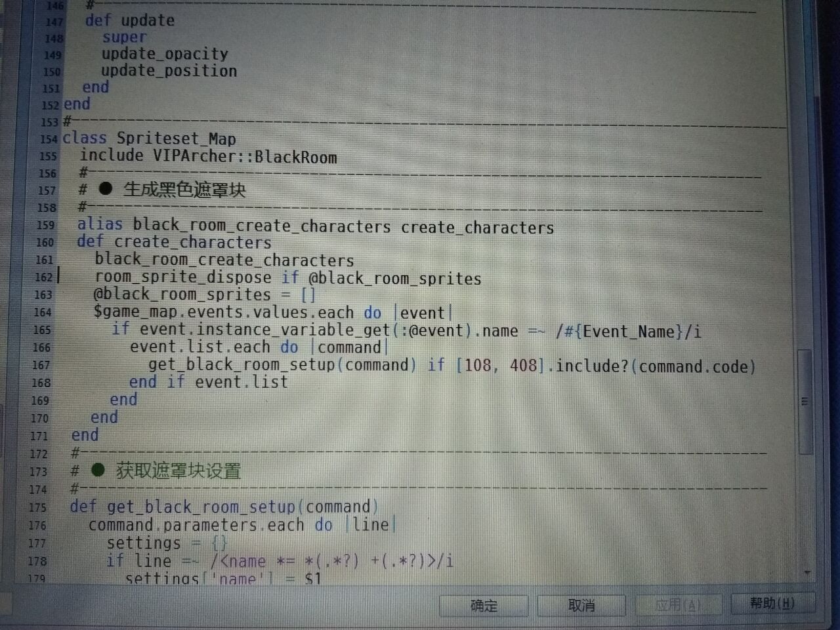Confirm with the 确定 button
The height and width of the screenshot is (630, 840).
(484, 605)
